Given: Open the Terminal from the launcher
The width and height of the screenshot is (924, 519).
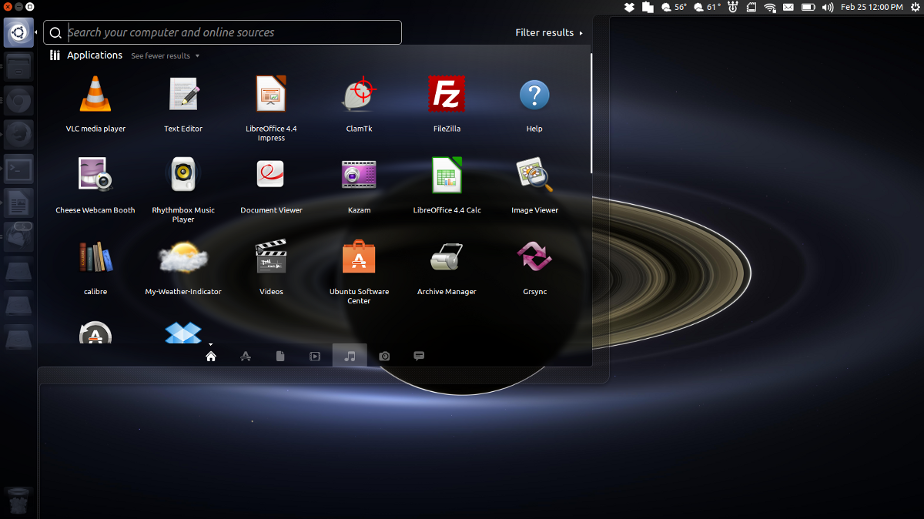Looking at the screenshot, I should (x=18, y=170).
